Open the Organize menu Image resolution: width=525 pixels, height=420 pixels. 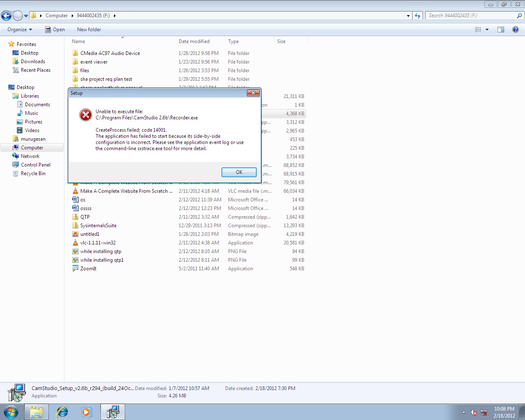pos(20,30)
